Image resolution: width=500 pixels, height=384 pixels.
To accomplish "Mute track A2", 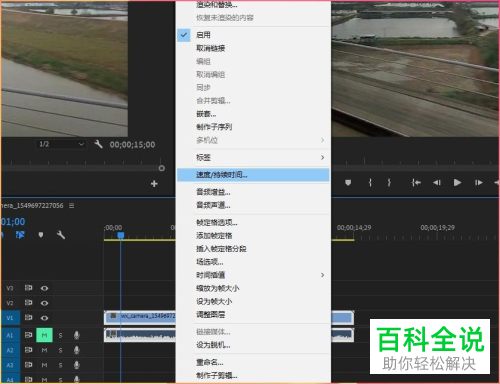I will pos(44,350).
